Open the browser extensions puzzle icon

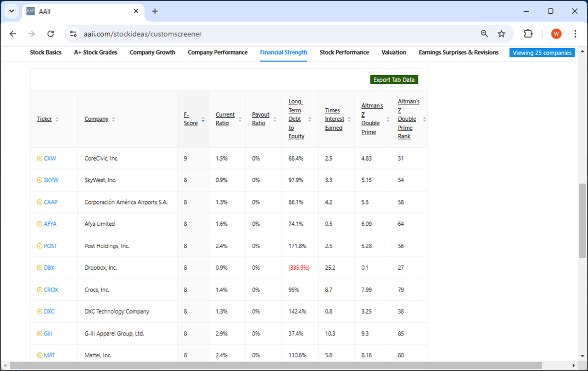[x=528, y=34]
